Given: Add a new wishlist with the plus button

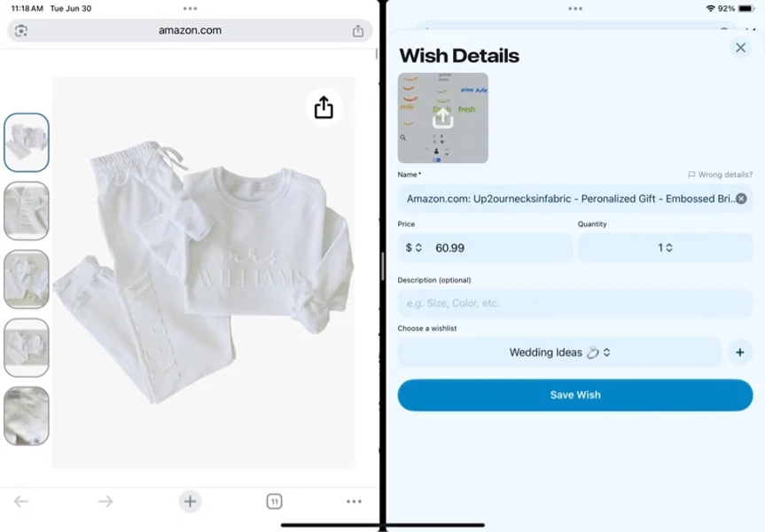Looking at the screenshot, I should click(x=739, y=352).
